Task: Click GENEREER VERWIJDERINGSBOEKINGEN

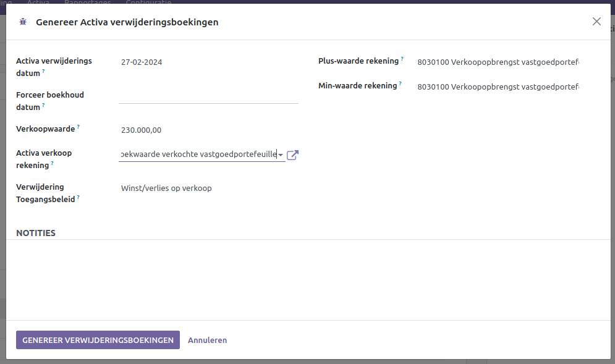Action: 98,340
